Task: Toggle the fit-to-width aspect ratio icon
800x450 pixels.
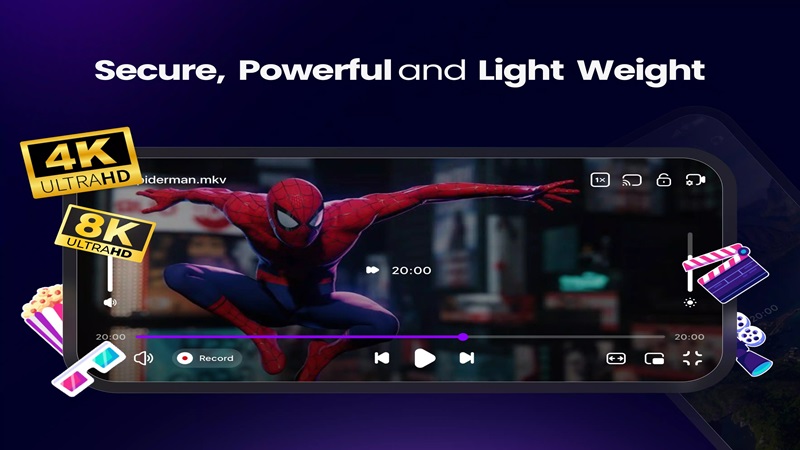Action: pyautogui.click(x=616, y=358)
